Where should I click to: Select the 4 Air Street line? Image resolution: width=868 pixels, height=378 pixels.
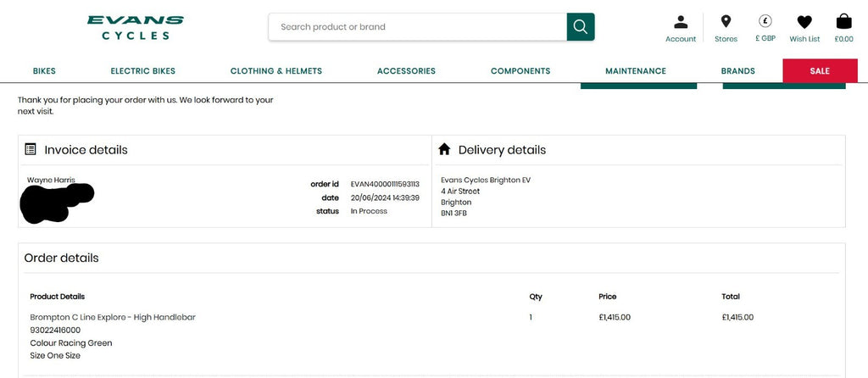point(460,191)
